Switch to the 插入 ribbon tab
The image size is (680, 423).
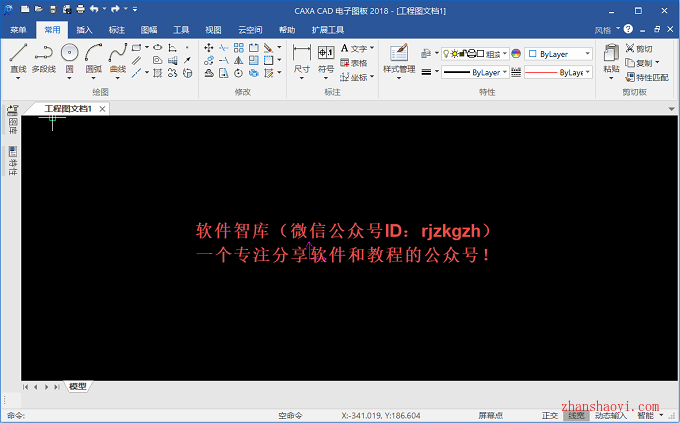tap(84, 30)
